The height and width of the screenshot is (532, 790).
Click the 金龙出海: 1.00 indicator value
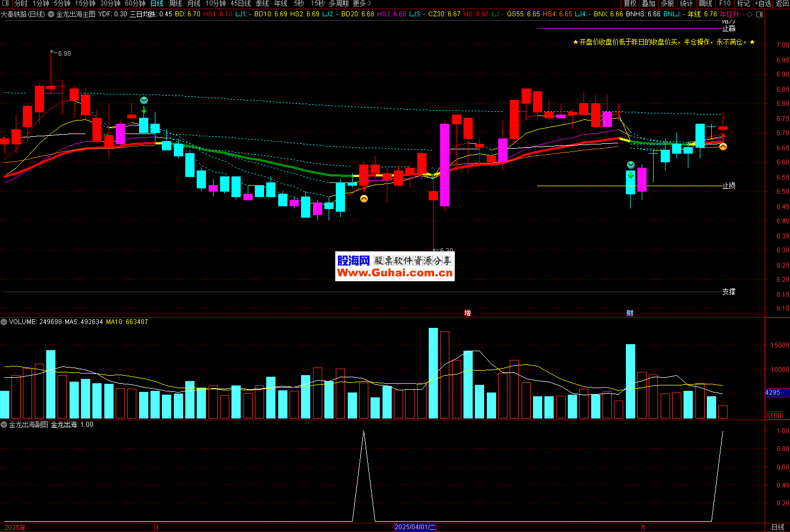click(72, 425)
